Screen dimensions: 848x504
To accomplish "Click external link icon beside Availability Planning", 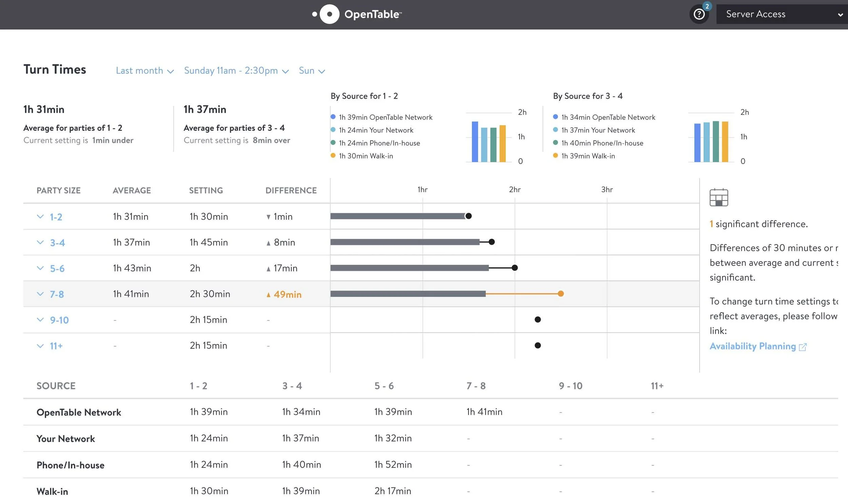I will [803, 347].
